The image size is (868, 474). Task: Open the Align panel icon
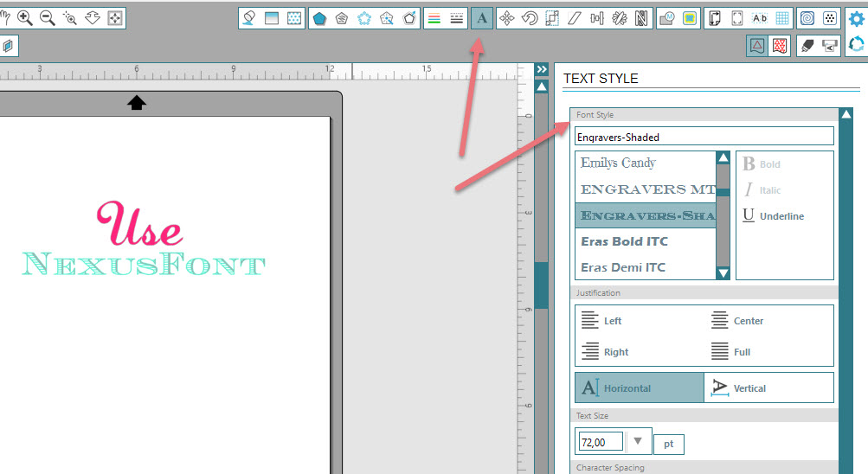tap(597, 18)
